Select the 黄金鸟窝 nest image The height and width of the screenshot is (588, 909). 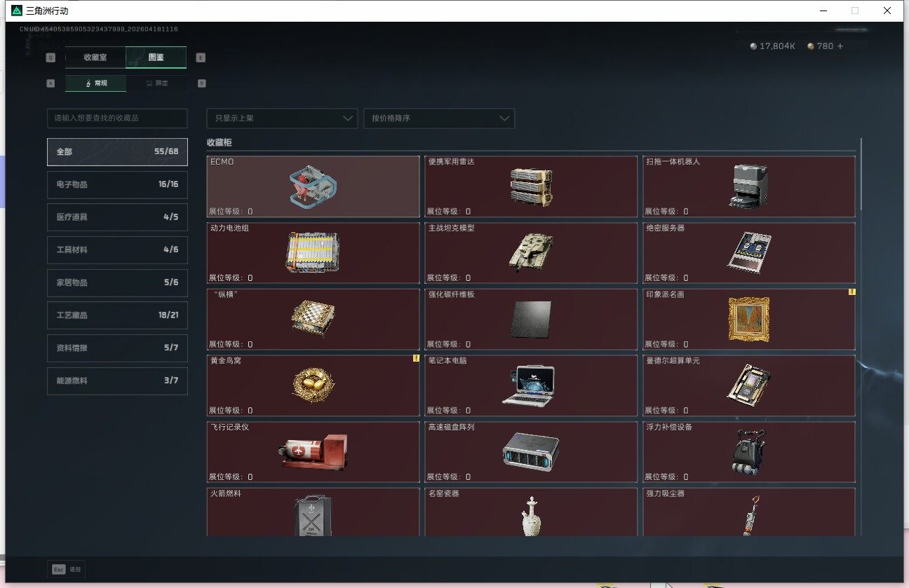pyautogui.click(x=313, y=385)
